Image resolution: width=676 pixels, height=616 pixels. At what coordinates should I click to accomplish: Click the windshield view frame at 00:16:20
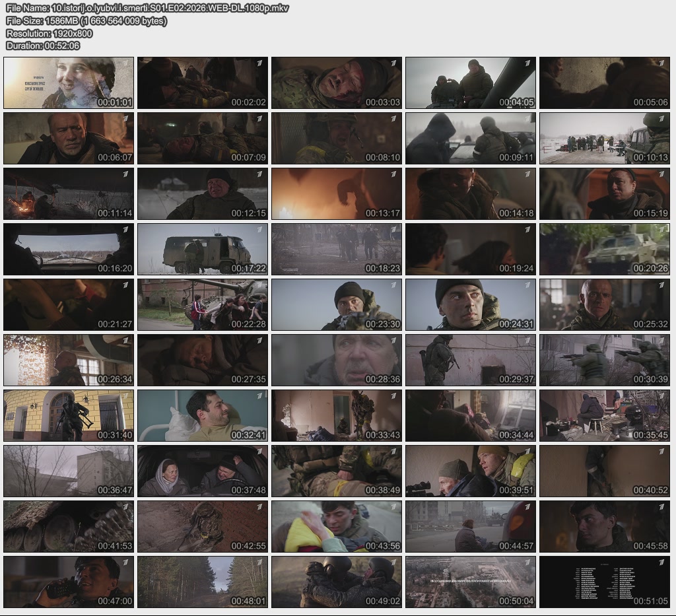(x=69, y=249)
